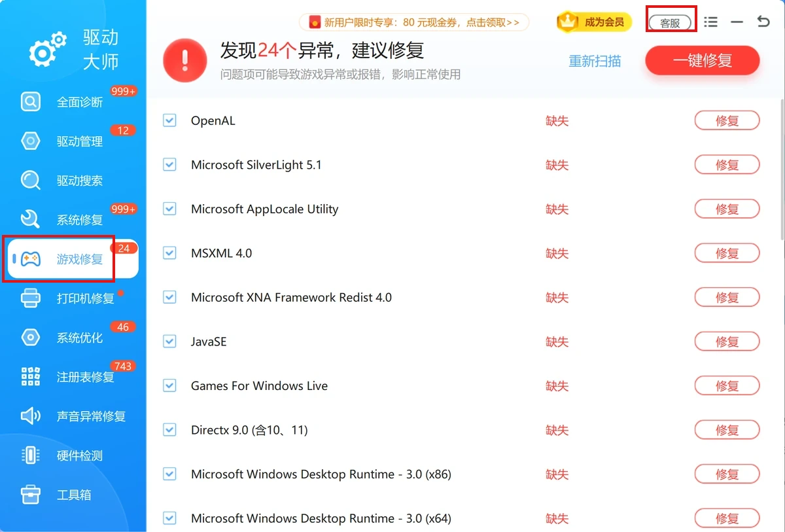The image size is (785, 532).
Task: Click the gold crown member icon
Action: coord(568,22)
